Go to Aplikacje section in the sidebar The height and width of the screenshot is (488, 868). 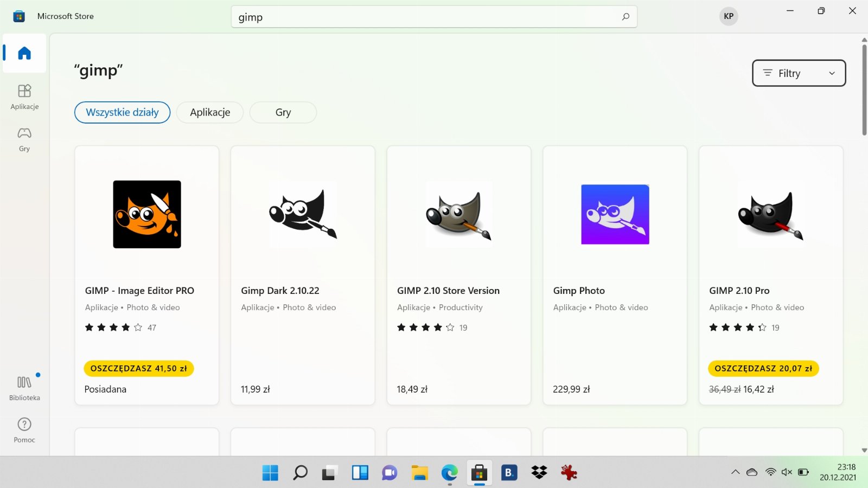(24, 97)
